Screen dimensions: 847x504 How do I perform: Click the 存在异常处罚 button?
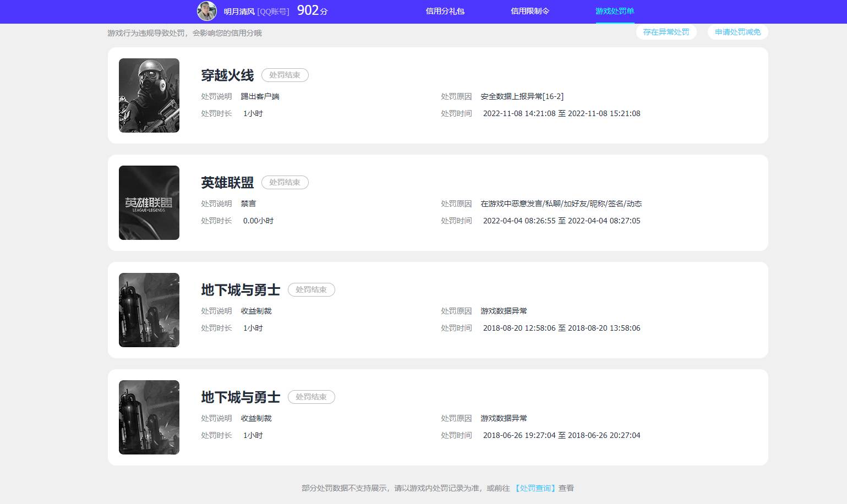(x=666, y=32)
